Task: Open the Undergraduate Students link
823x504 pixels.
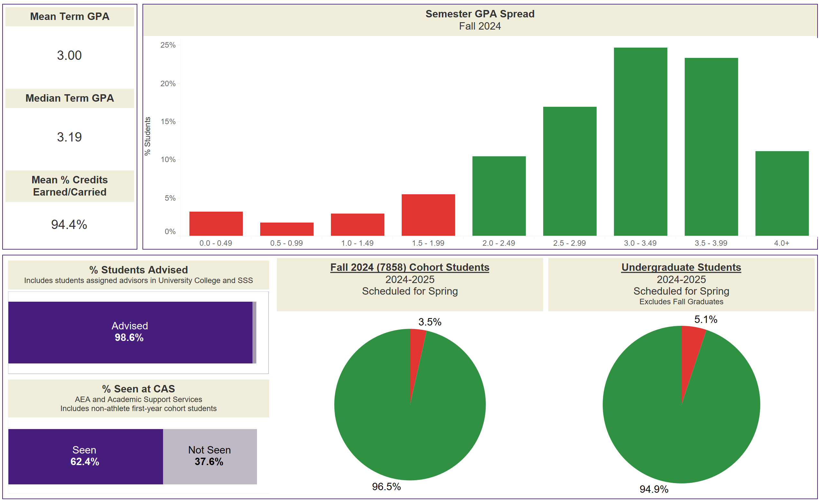Action: coord(681,268)
